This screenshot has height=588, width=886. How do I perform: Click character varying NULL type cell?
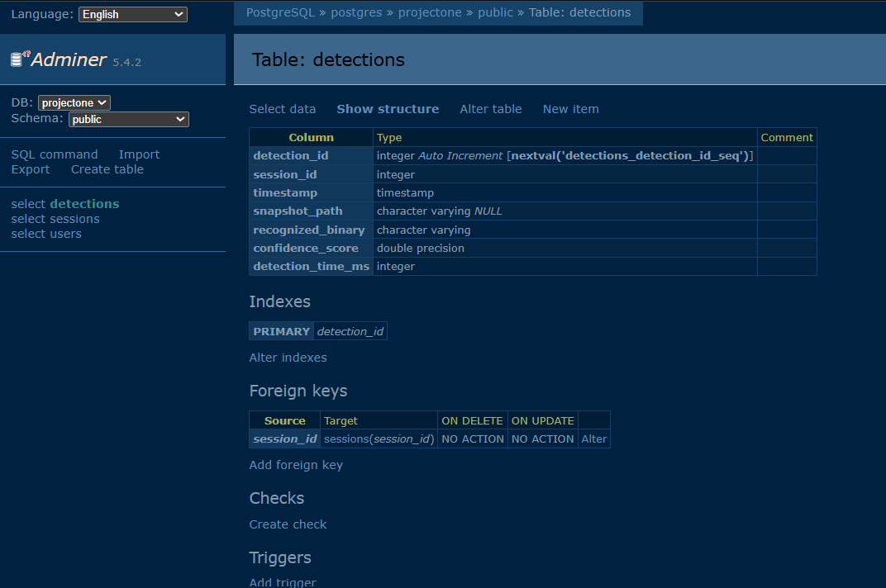click(565, 211)
